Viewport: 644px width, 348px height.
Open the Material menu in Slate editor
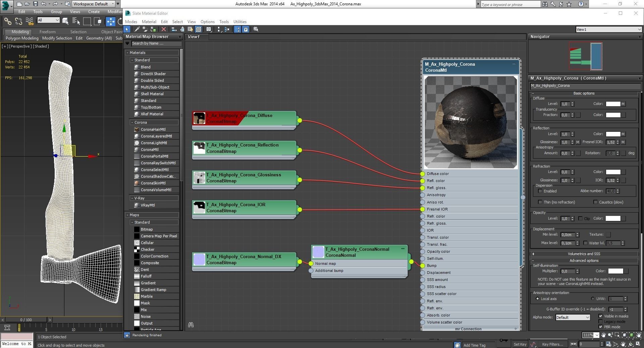coord(149,22)
